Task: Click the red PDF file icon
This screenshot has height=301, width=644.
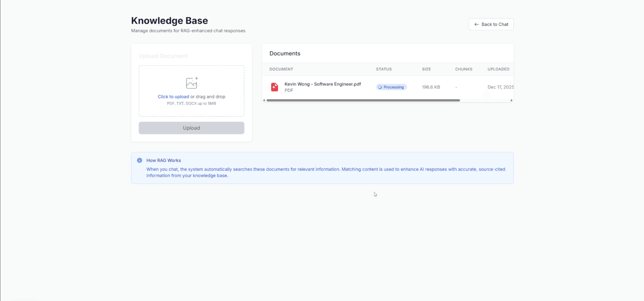Action: (x=274, y=87)
